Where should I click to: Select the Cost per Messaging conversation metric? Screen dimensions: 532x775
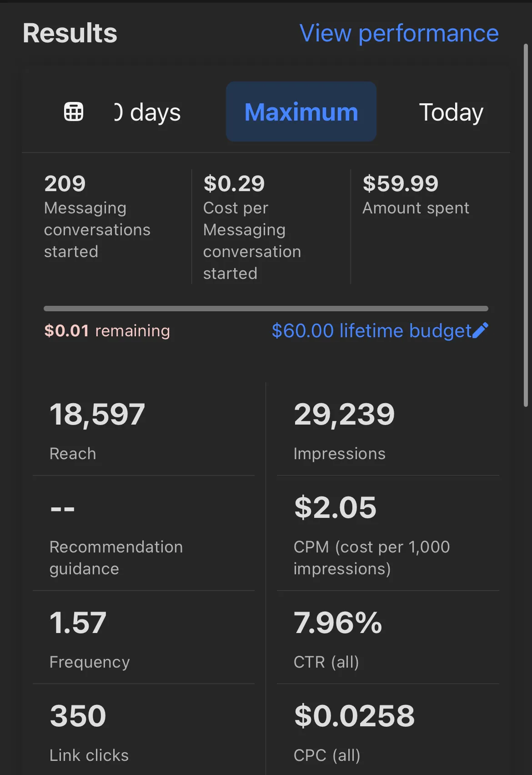[x=252, y=228]
